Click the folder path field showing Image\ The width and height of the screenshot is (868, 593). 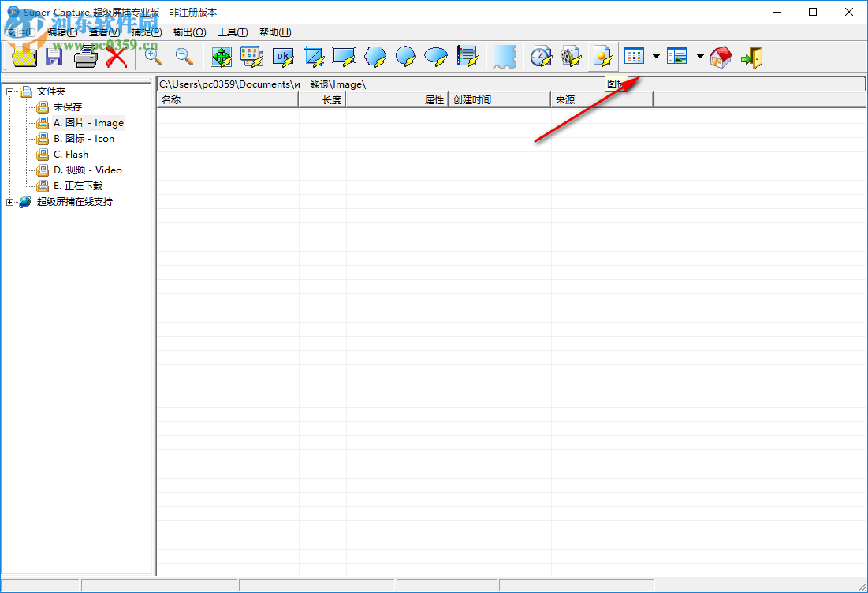(x=511, y=84)
